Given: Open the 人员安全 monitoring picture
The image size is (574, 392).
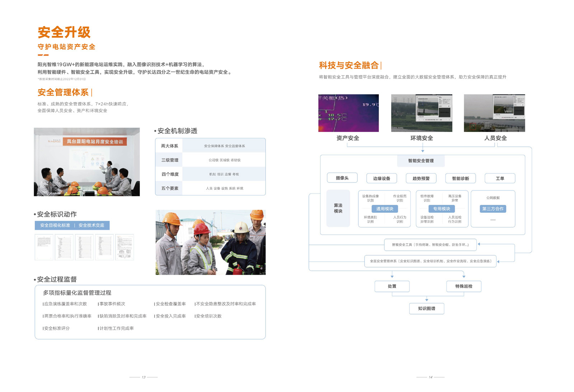Looking at the screenshot, I should (x=494, y=113).
